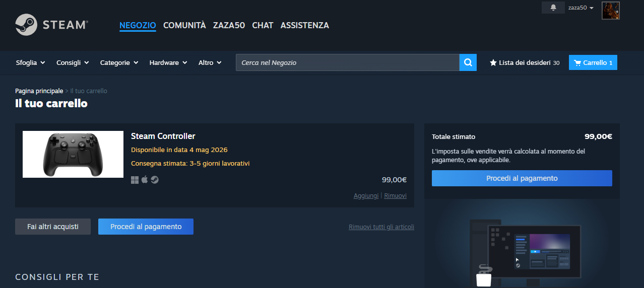644x288 pixels.
Task: Click the Rimuovi link for Steam Controller
Action: tap(395, 196)
